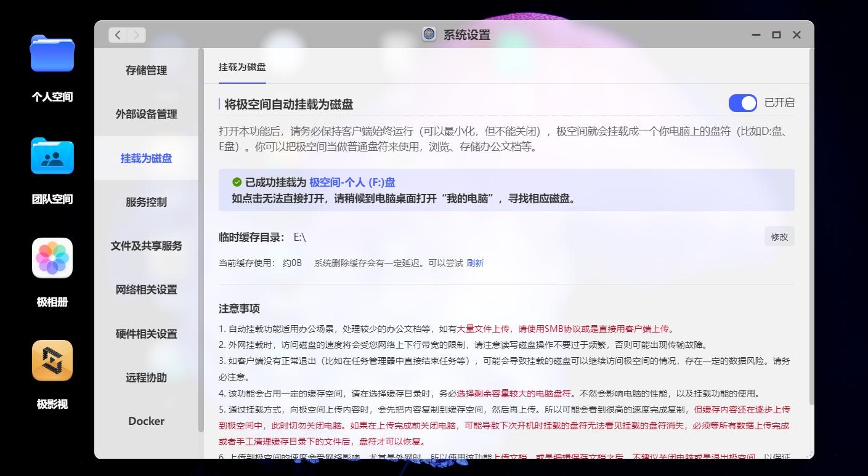
Task: Click the forward arrow in title bar
Action: (x=136, y=35)
